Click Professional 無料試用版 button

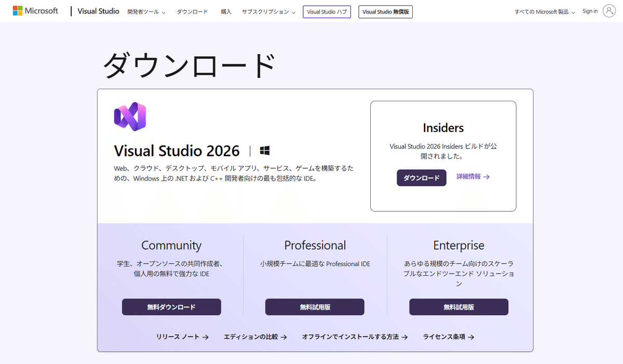click(315, 307)
